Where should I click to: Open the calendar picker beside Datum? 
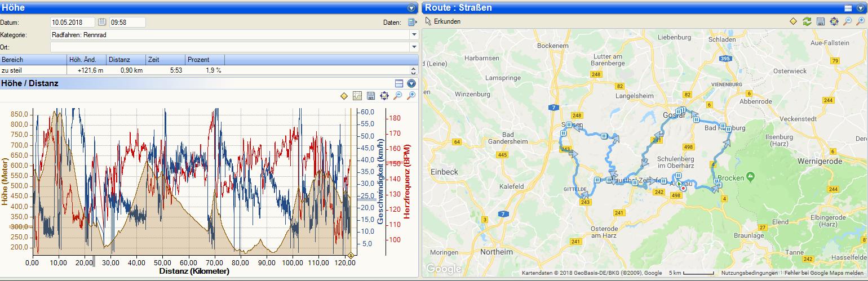point(102,23)
